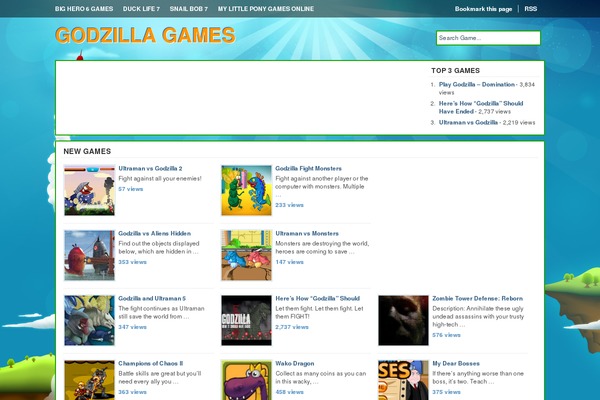
Task: Open the Ultraman vs Monsters title
Action: point(307,233)
